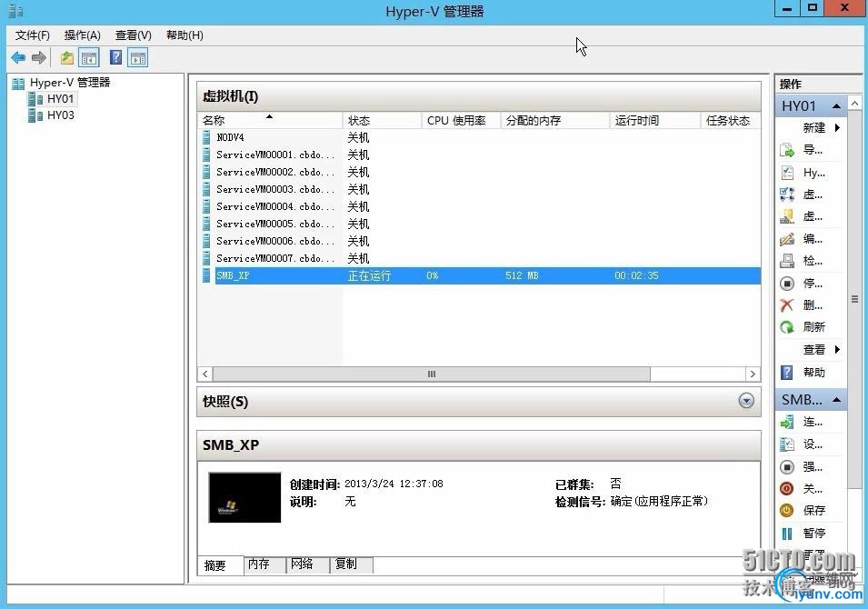Click the actions pane scroll-up arrow
This screenshot has height=609, width=868.
(x=854, y=104)
